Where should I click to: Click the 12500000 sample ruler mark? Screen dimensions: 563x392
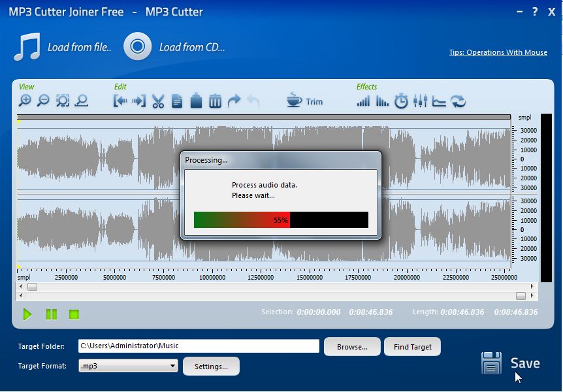click(x=261, y=278)
